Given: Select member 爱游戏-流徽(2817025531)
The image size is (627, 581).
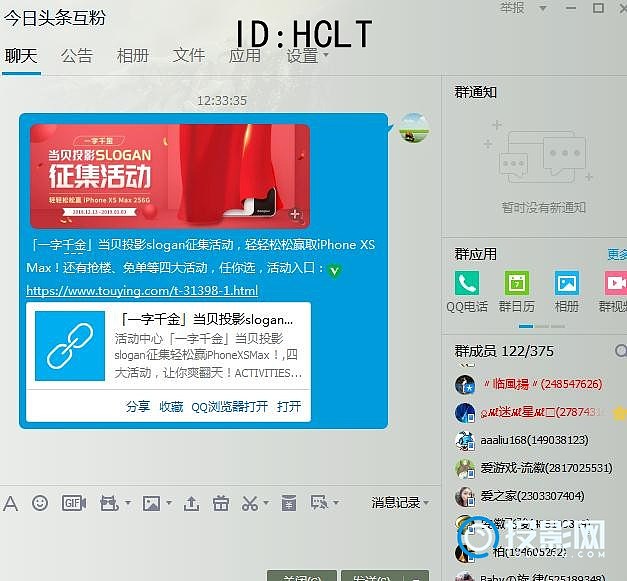Looking at the screenshot, I should point(546,468).
